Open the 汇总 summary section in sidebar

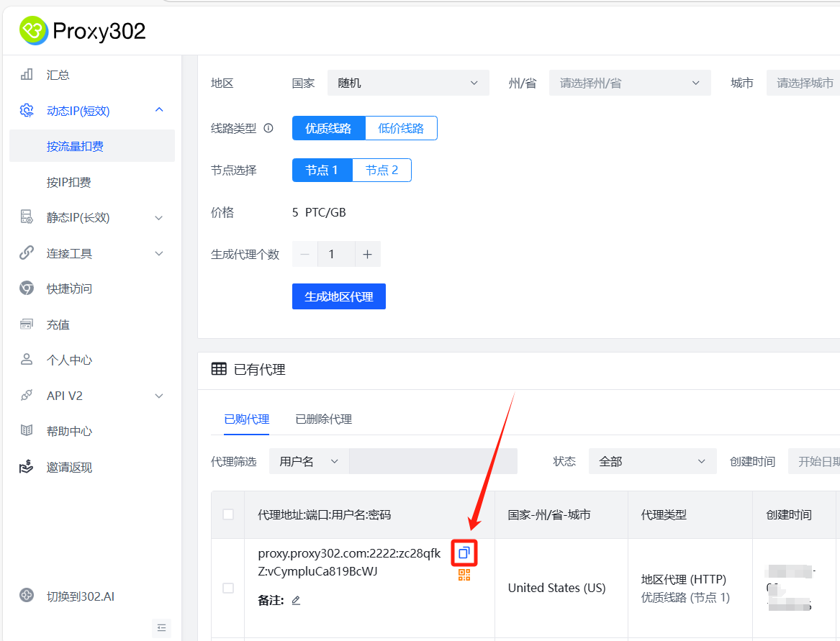pyautogui.click(x=58, y=74)
